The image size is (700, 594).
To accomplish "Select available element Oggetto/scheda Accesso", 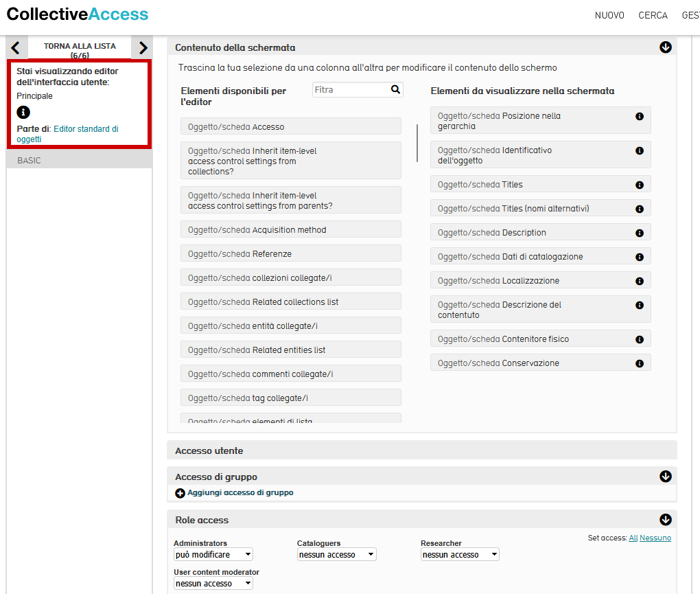I will [x=290, y=126].
